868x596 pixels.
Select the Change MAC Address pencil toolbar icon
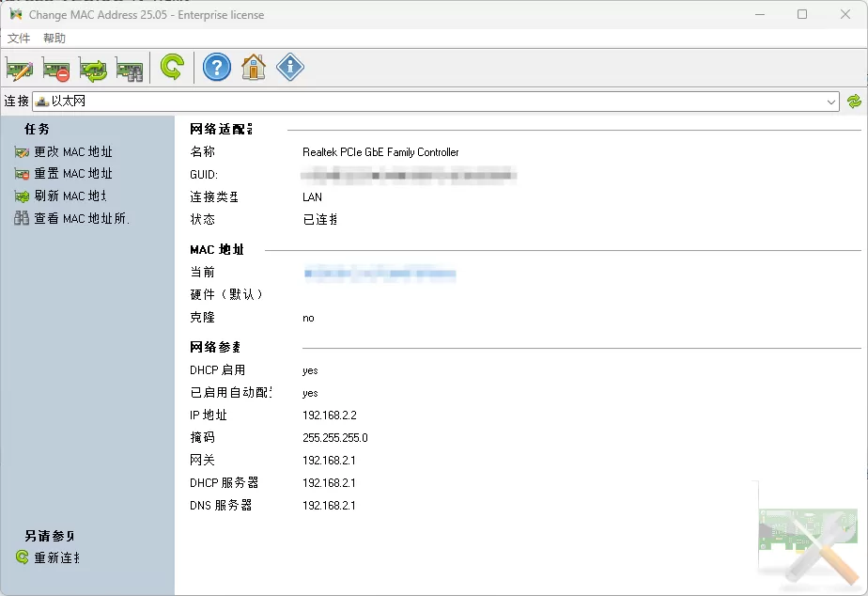coord(19,67)
